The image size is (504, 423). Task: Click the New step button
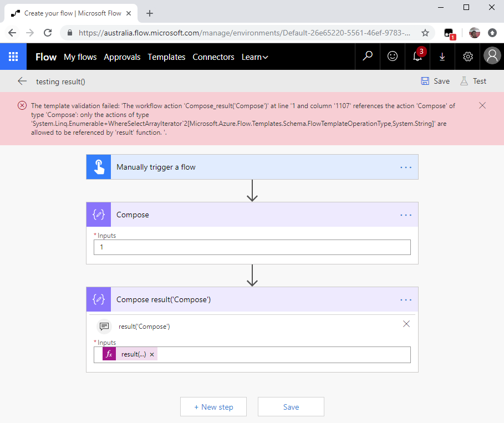[213, 407]
